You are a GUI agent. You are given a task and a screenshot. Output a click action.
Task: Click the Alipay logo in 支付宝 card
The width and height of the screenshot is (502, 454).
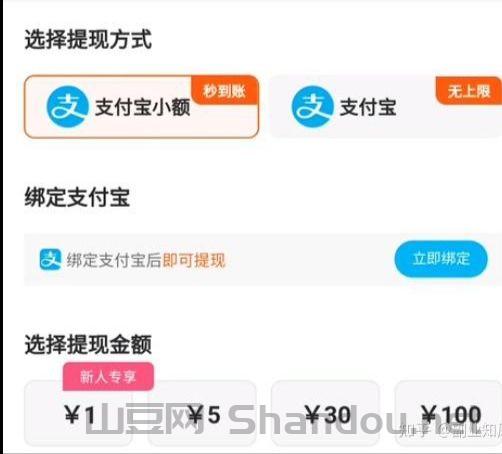click(312, 107)
